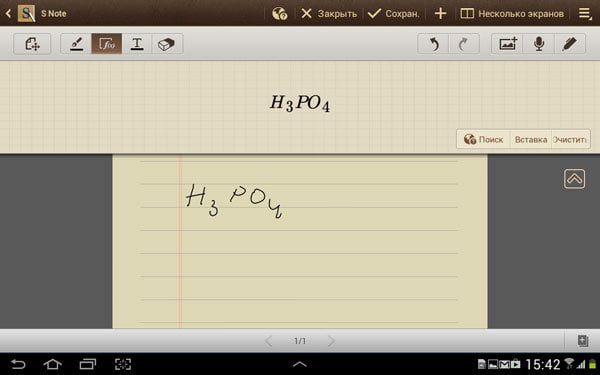Choose the pen drawing tool
This screenshot has height=375, width=600.
pos(76,44)
